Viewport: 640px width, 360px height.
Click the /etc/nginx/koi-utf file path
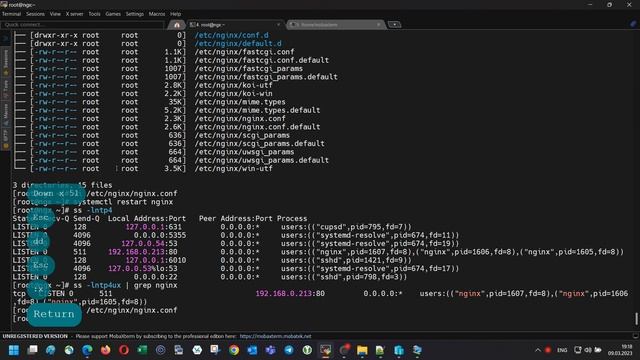click(x=233, y=85)
